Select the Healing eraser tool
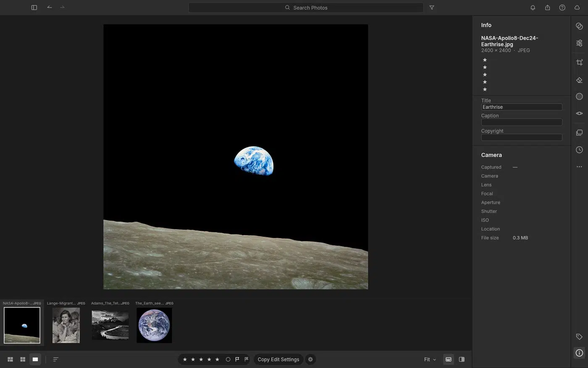The image size is (588, 368). pyautogui.click(x=579, y=80)
